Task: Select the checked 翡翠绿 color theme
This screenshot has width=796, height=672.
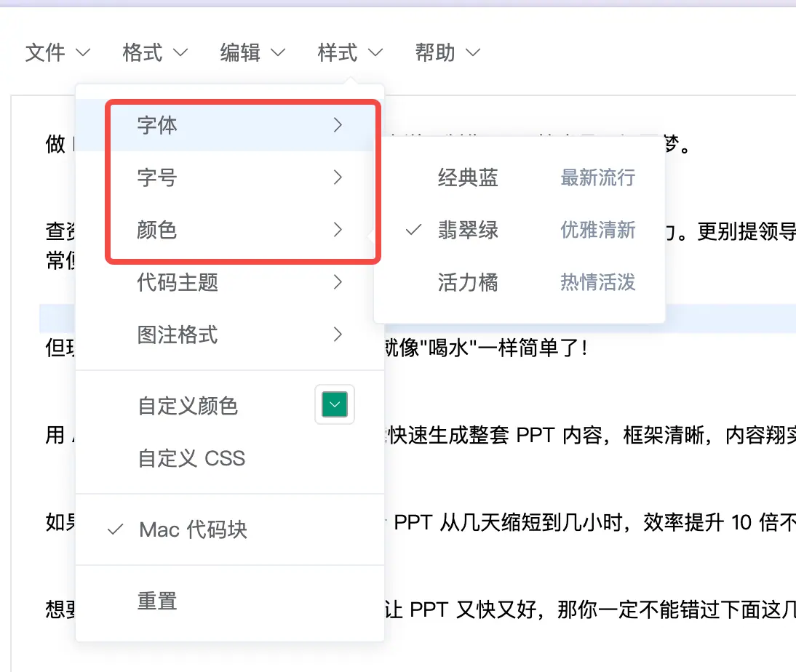Action: tap(520, 230)
